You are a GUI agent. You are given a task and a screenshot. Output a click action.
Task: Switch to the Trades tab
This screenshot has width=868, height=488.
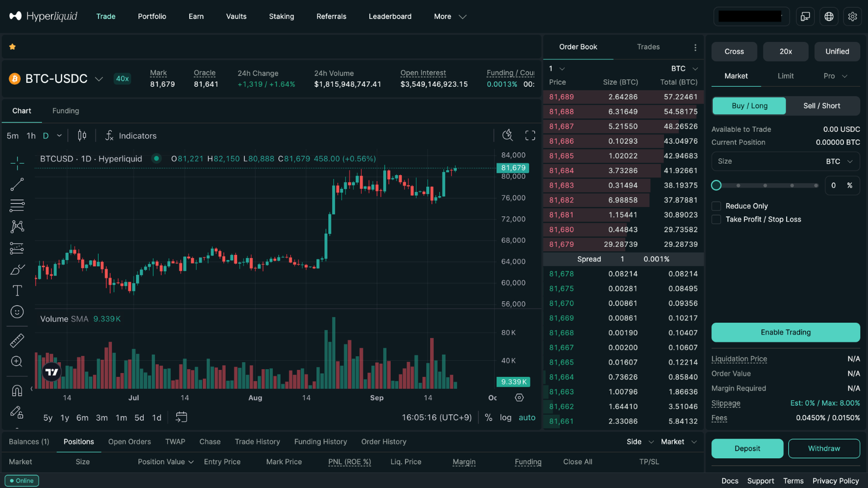coord(648,47)
